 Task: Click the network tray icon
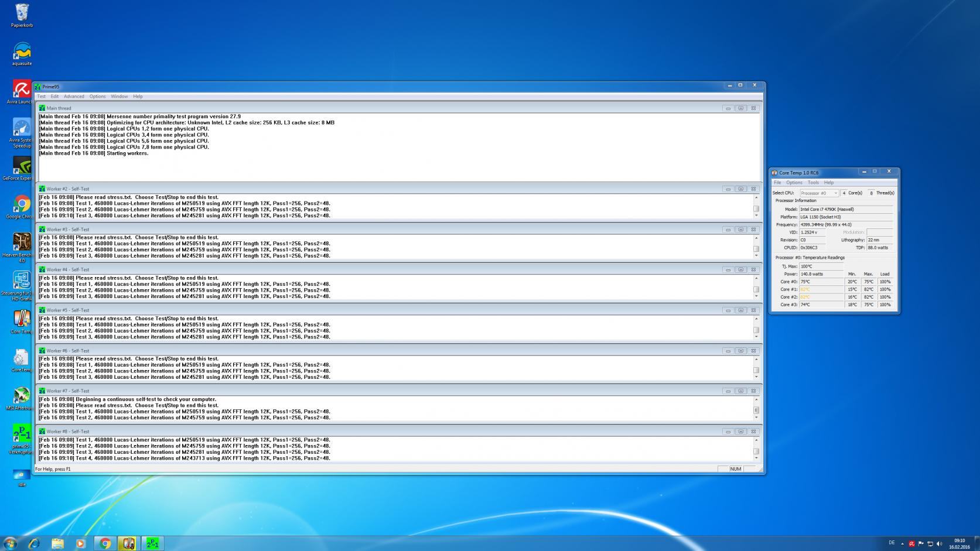click(930, 543)
